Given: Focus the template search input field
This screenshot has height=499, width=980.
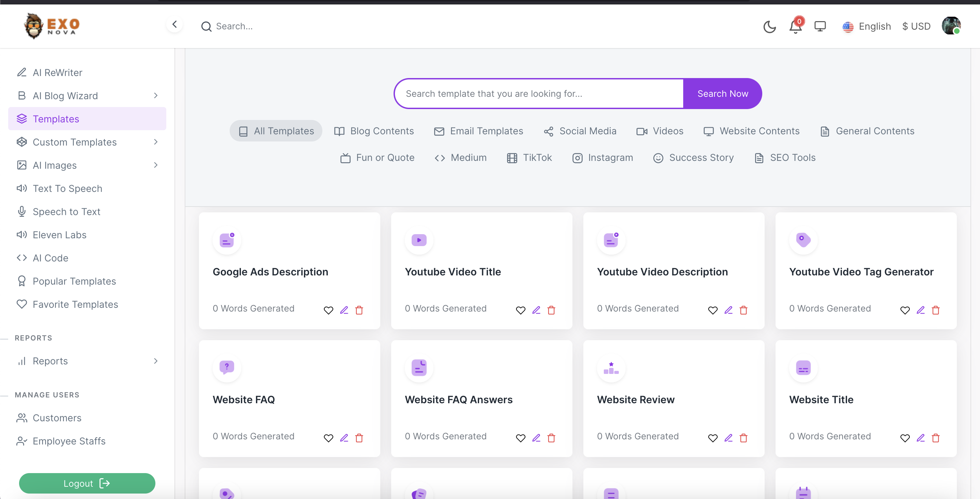Looking at the screenshot, I should (538, 94).
